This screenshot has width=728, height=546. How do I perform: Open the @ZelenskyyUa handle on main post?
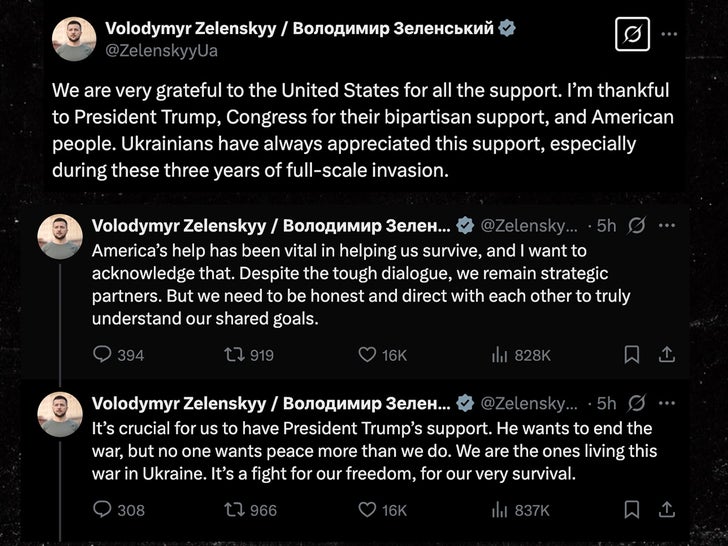point(161,50)
